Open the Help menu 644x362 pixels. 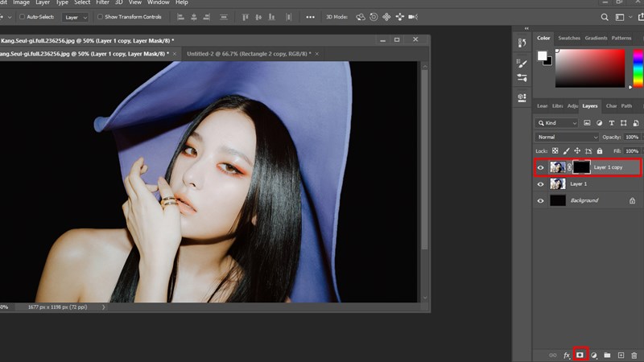point(182,2)
